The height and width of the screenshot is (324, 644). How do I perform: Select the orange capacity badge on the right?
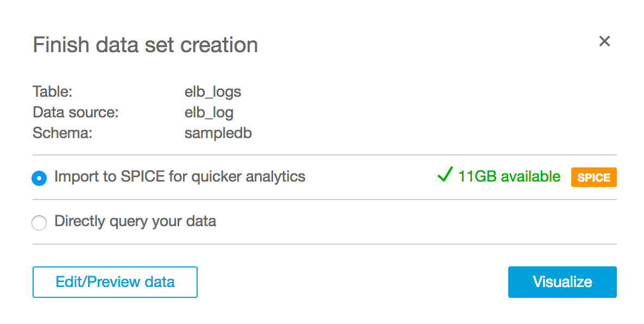[x=594, y=177]
